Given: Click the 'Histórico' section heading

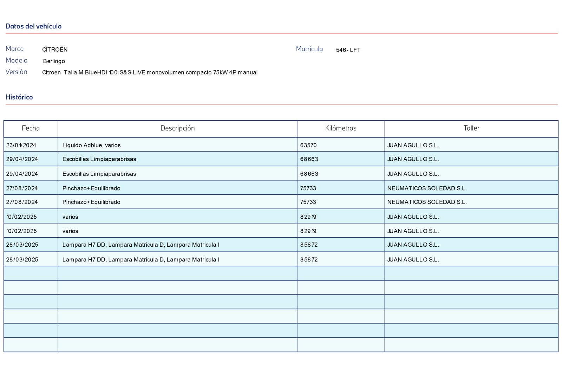Looking at the screenshot, I should (x=19, y=97).
